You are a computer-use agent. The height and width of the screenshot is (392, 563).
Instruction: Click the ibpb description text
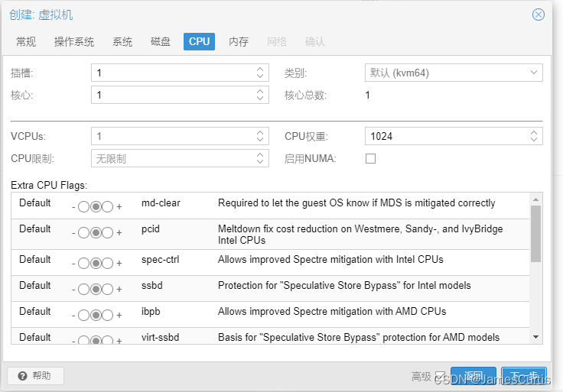332,311
